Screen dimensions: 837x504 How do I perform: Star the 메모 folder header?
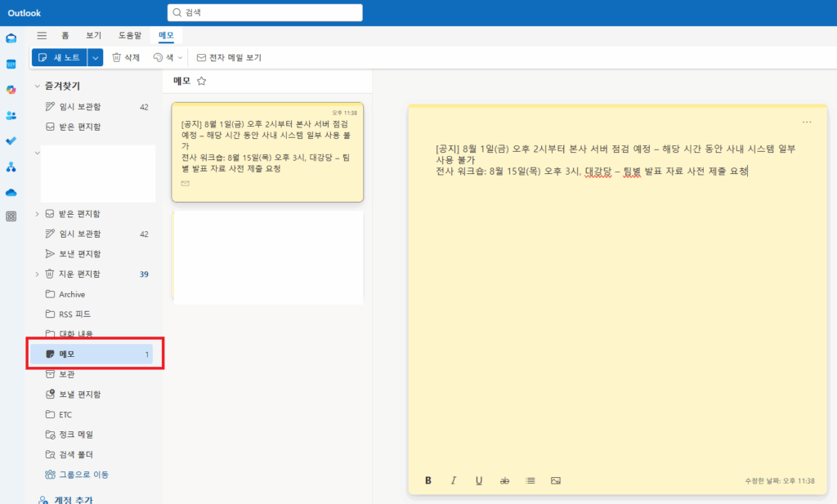pos(200,81)
